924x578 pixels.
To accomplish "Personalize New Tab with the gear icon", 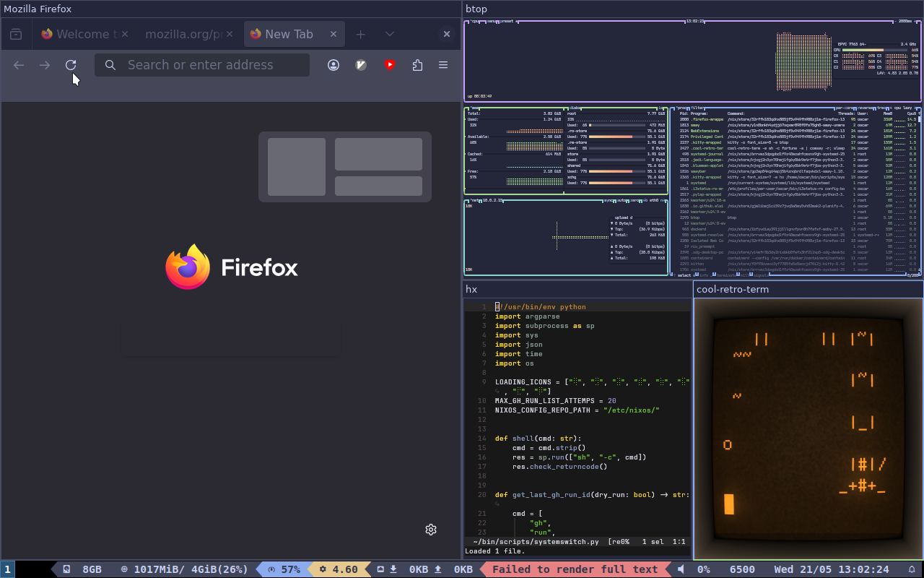I will 431,530.
